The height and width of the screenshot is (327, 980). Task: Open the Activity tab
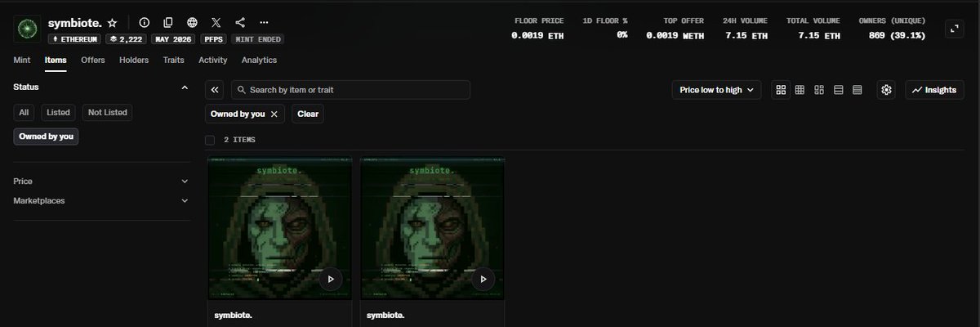tap(213, 60)
